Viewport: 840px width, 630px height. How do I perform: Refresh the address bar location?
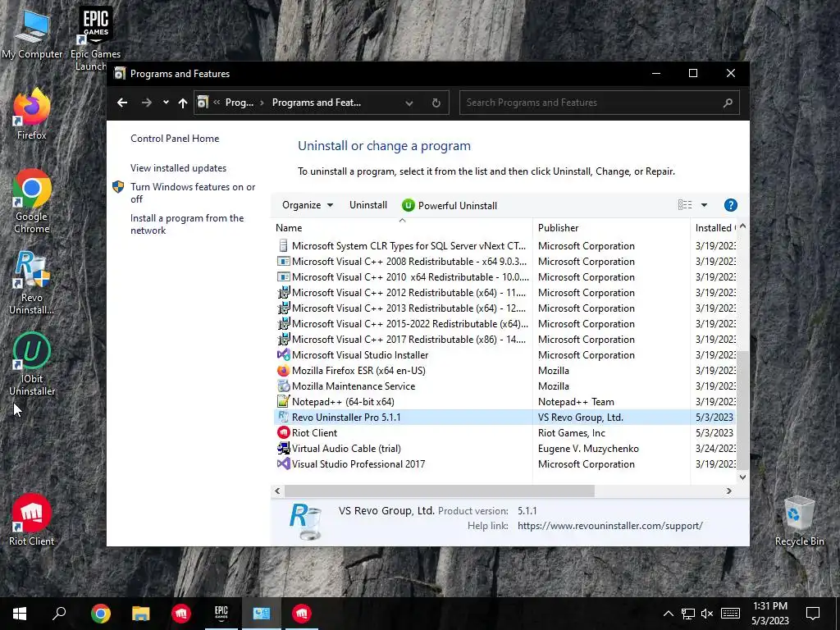tap(436, 103)
